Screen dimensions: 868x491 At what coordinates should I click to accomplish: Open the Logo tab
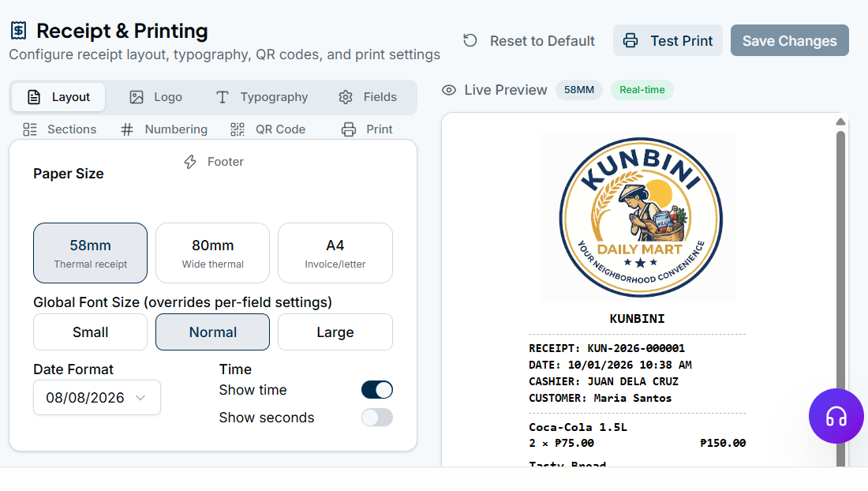click(155, 97)
